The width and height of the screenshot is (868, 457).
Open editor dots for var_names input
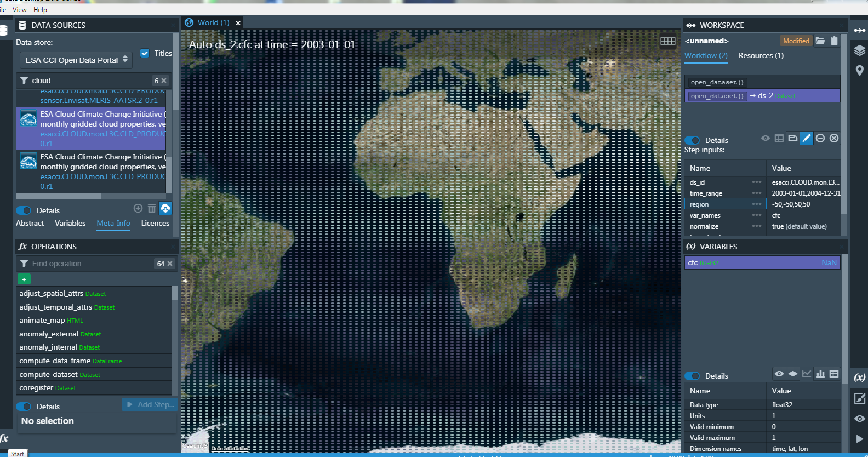(x=757, y=215)
